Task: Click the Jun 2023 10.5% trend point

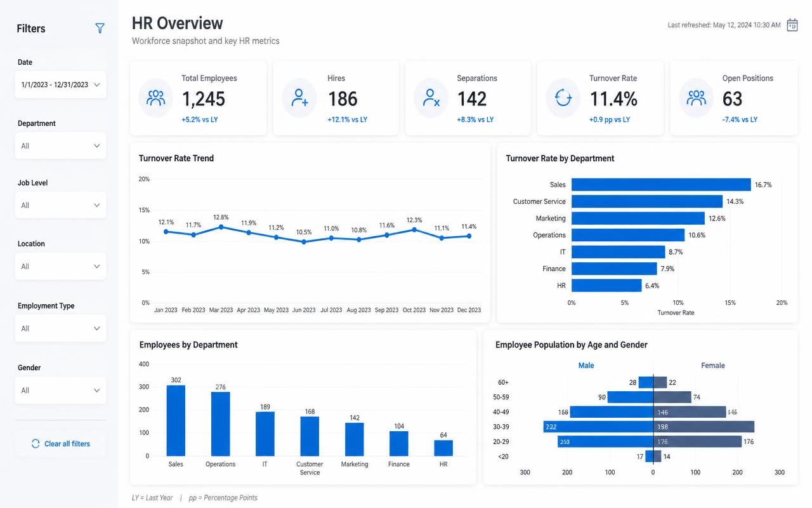Action: tap(304, 241)
